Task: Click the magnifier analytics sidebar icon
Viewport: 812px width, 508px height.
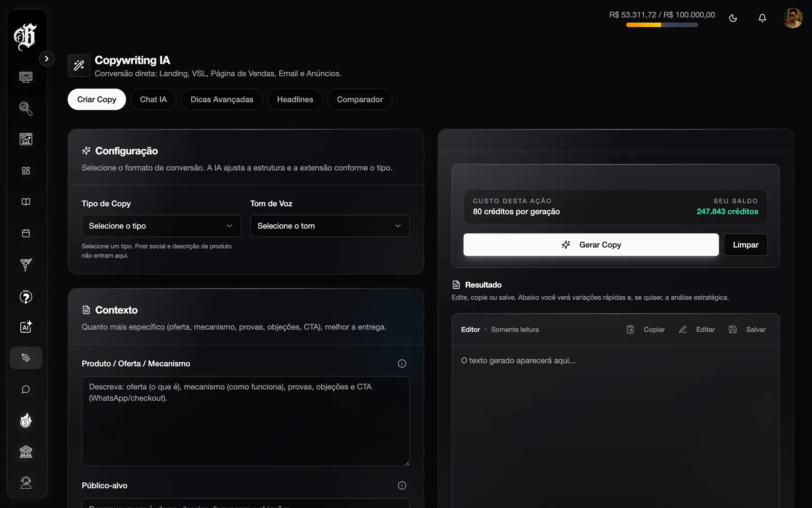Action: [x=26, y=108]
